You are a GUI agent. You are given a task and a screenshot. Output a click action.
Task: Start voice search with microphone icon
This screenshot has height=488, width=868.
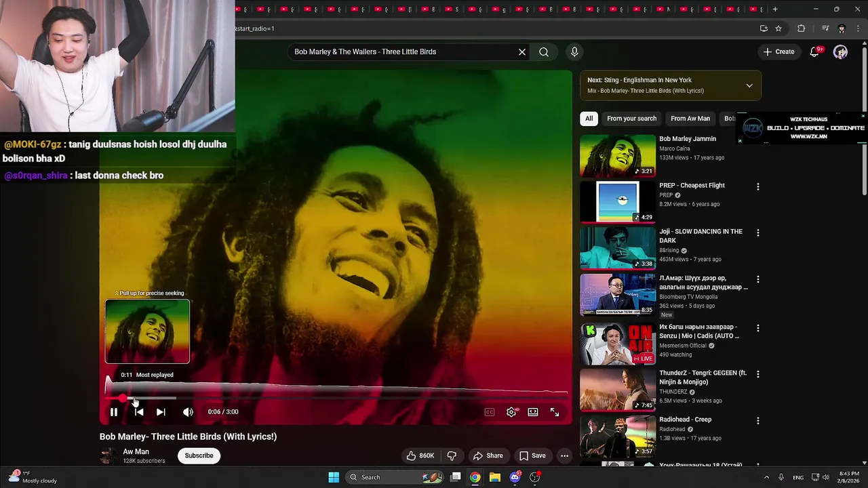pyautogui.click(x=574, y=52)
